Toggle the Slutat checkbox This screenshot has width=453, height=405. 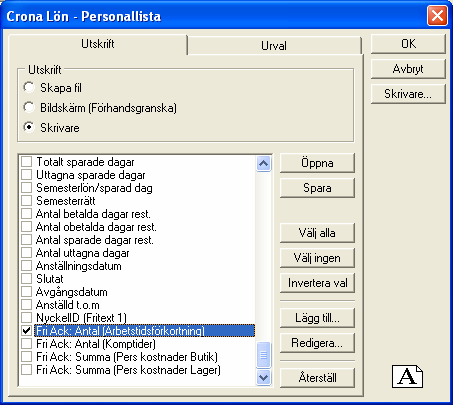tap(26, 279)
